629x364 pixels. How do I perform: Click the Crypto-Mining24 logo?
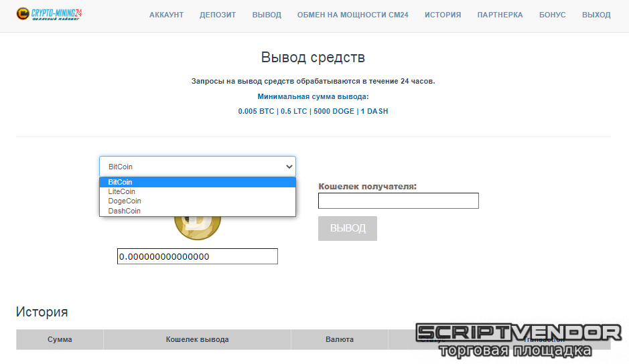[x=49, y=14]
